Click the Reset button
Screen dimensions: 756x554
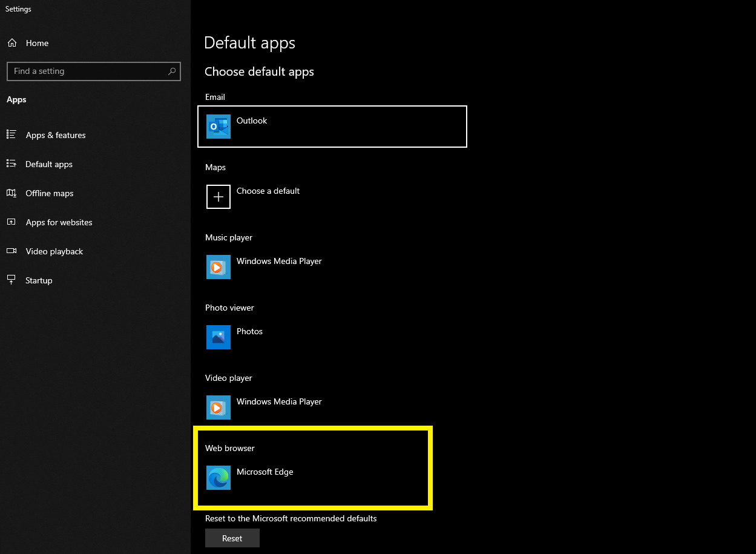click(232, 538)
